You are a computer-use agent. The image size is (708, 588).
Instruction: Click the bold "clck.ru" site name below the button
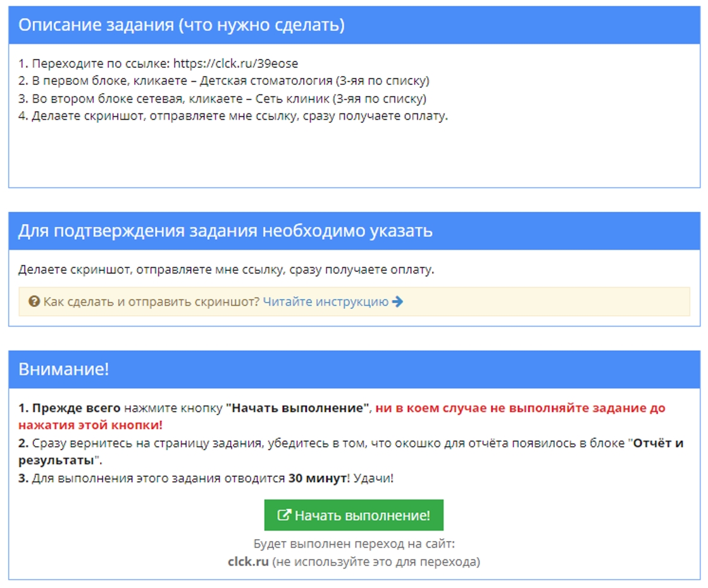(x=249, y=561)
